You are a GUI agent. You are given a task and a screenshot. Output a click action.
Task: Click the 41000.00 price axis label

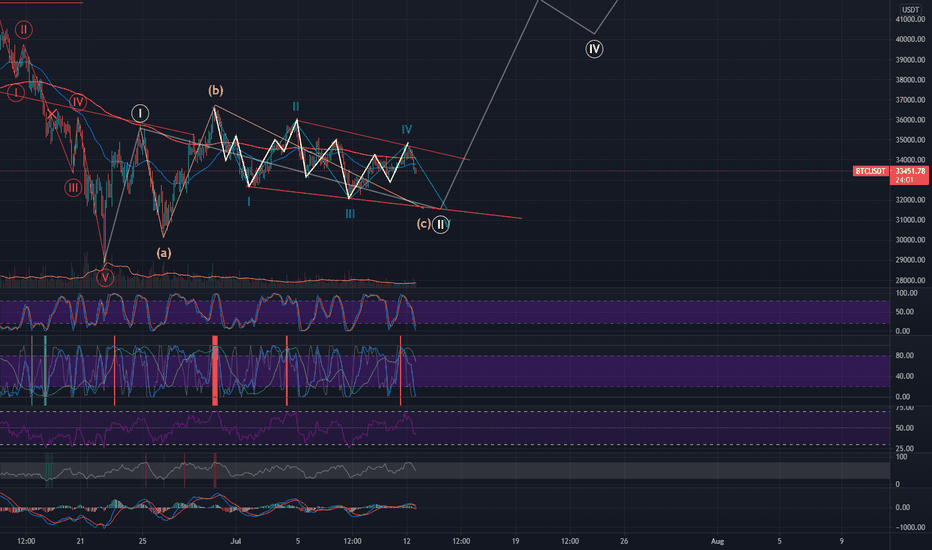(910, 20)
